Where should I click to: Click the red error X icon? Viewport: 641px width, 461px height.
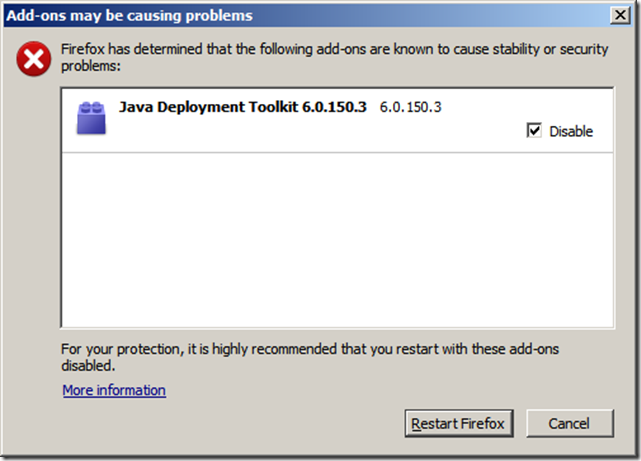33,61
